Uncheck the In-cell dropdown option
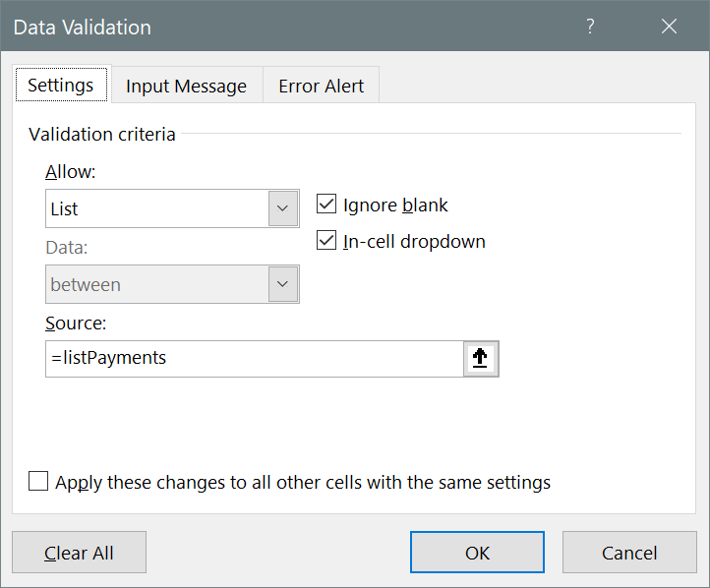 pos(327,241)
